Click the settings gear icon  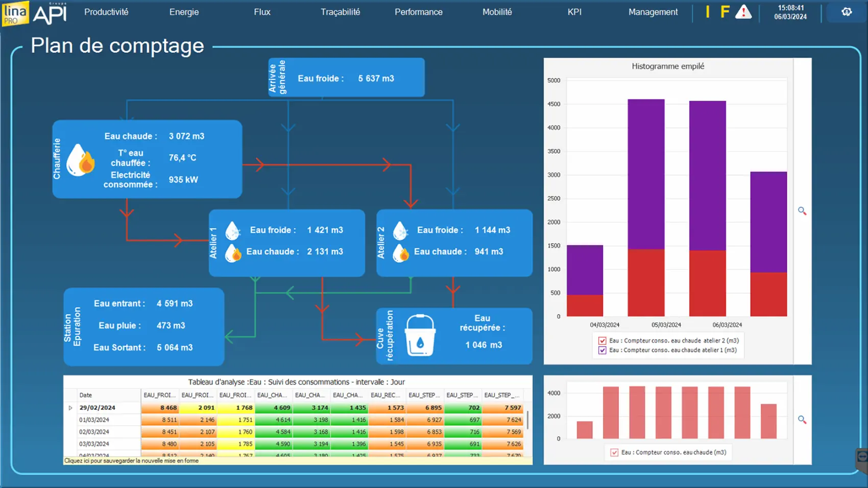[847, 12]
